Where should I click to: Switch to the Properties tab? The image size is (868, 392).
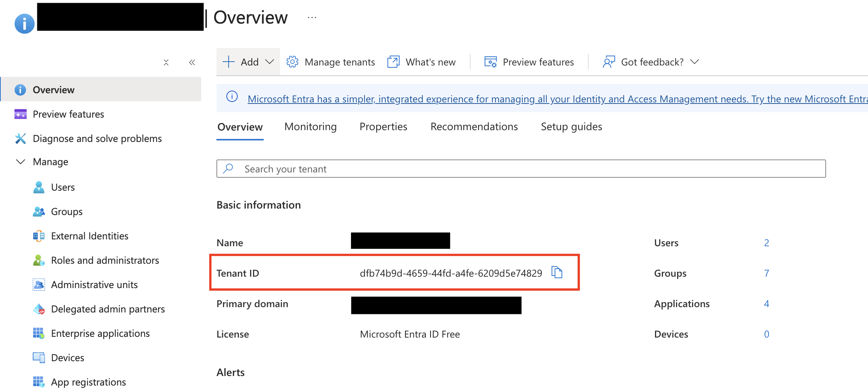[x=383, y=127]
